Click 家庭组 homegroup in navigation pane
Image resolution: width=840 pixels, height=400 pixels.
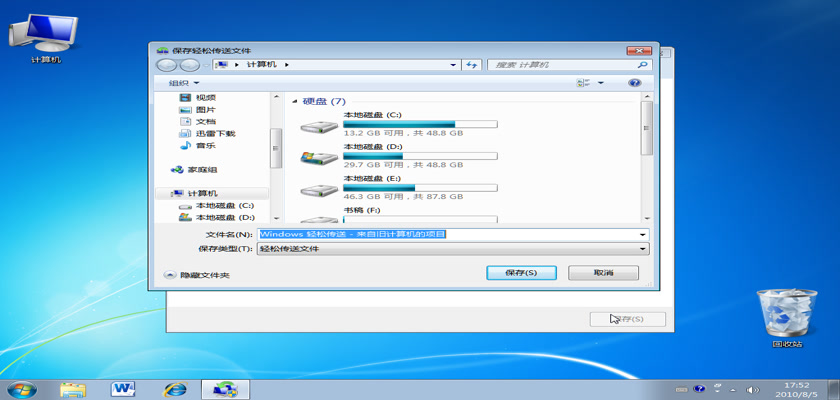(204, 170)
